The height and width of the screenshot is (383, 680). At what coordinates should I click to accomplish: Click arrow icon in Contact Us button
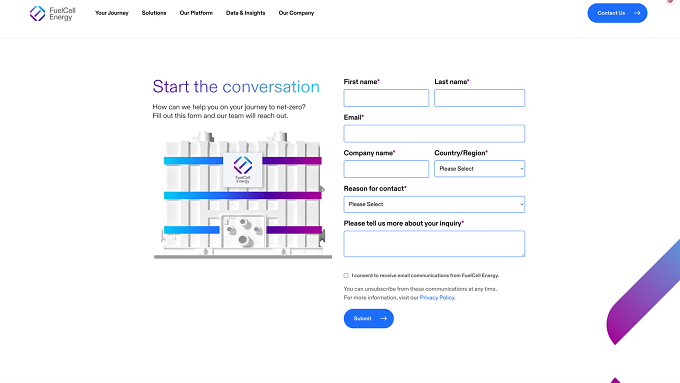point(637,13)
